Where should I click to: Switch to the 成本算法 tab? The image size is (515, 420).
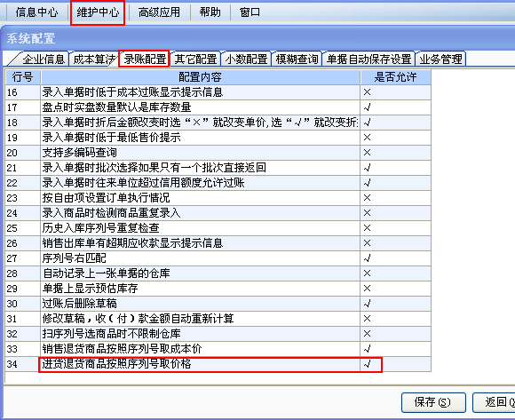tap(93, 59)
